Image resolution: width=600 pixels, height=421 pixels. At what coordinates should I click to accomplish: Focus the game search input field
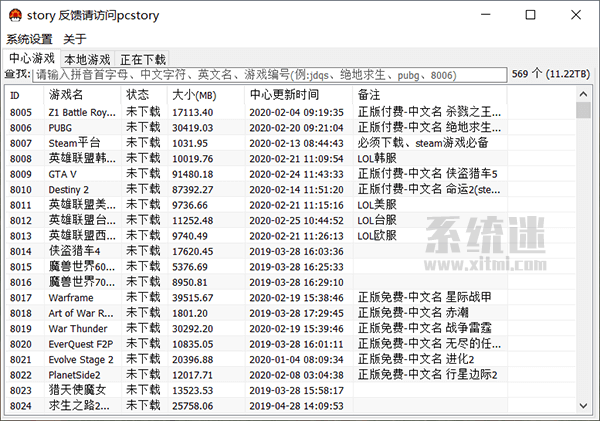[x=270, y=75]
